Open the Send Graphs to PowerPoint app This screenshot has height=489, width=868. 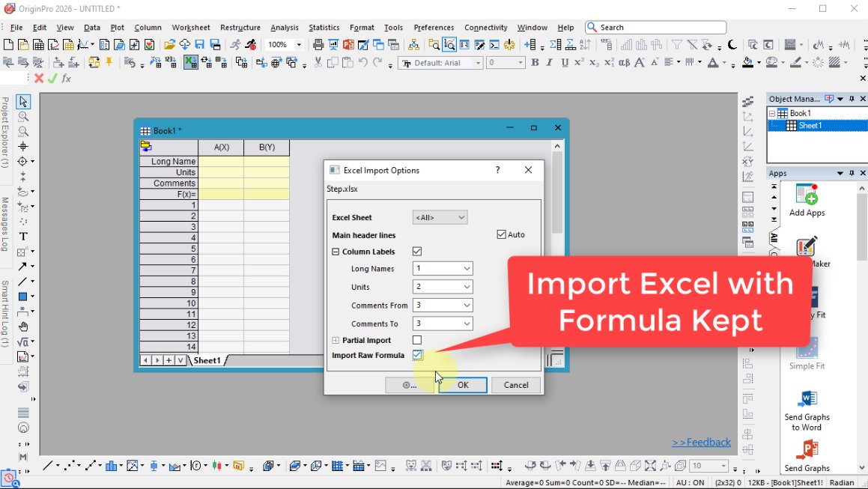coord(807,455)
